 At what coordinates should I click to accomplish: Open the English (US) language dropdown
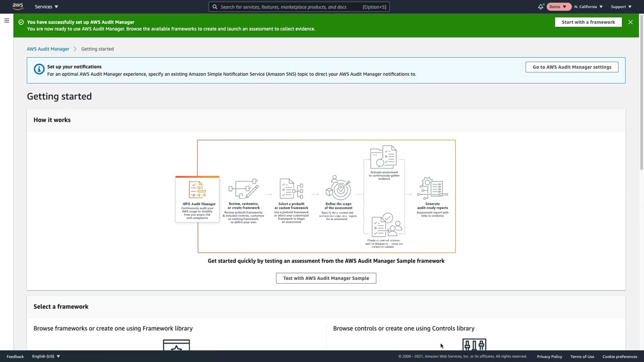click(46, 356)
